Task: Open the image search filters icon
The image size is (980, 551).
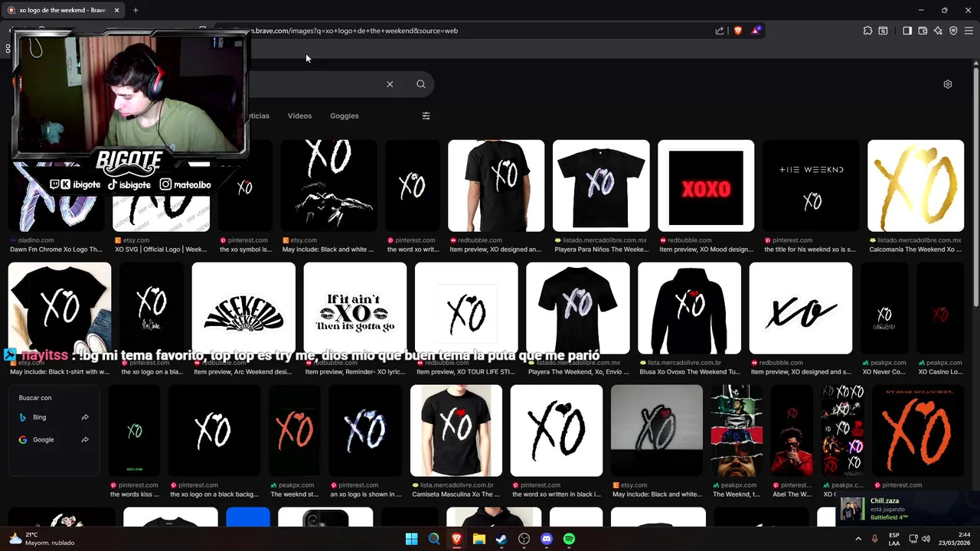Action: click(x=426, y=116)
